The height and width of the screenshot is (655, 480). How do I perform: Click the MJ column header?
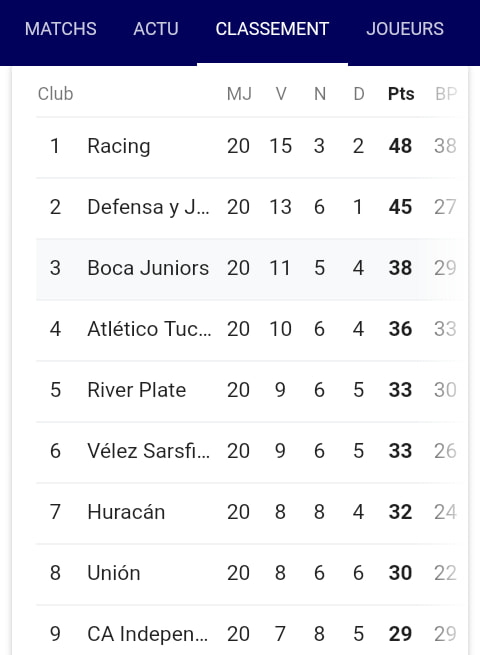[x=239, y=94]
